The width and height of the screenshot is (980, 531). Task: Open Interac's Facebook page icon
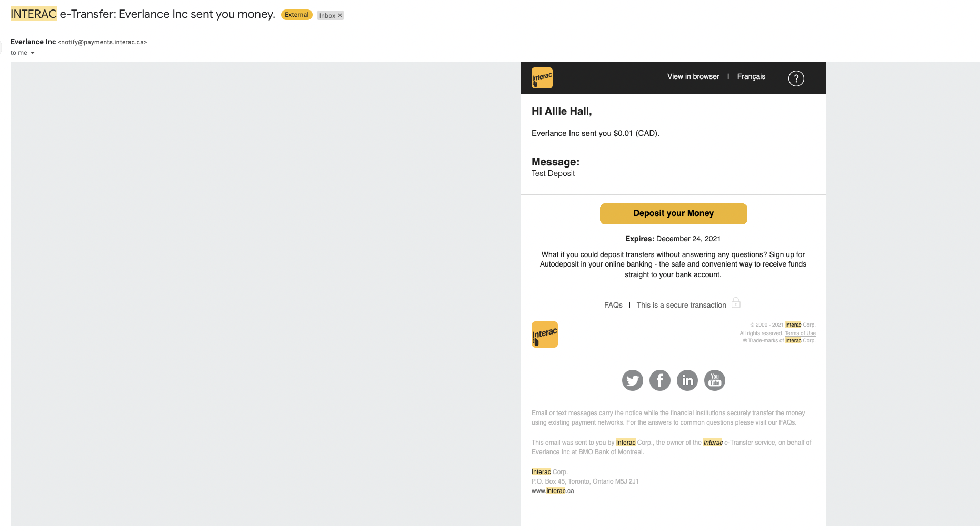[x=659, y=380]
